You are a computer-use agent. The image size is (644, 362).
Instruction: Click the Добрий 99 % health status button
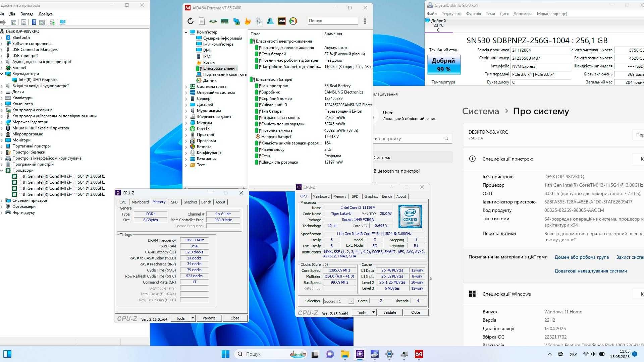coord(443,65)
